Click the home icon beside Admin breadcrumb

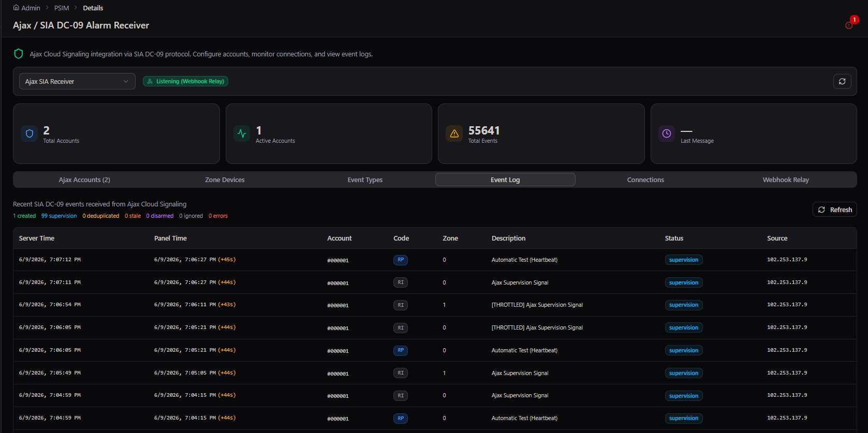pos(16,8)
